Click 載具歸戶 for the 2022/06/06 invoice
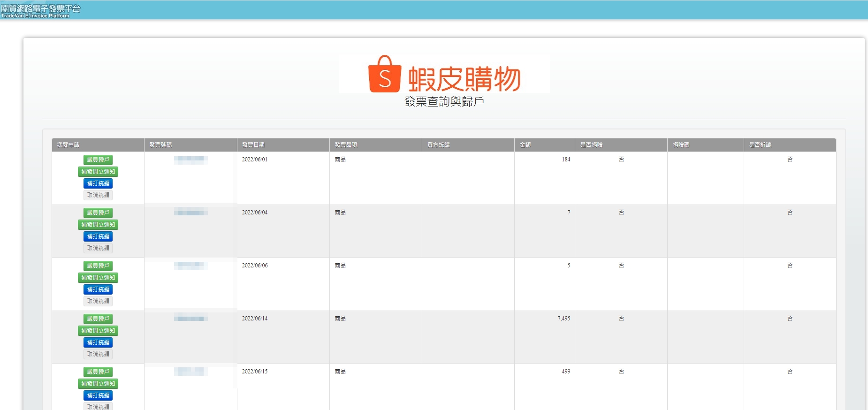Screen dimensions: 868x410 click(x=98, y=266)
